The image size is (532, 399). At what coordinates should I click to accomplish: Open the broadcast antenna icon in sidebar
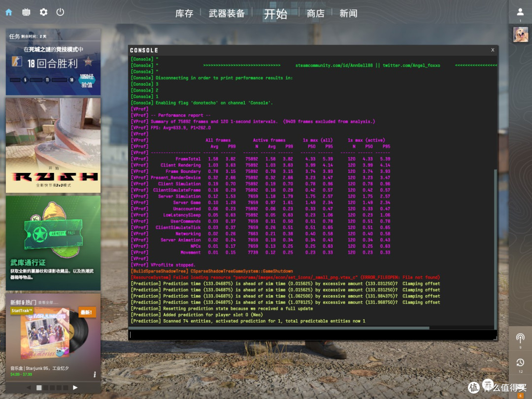point(520,338)
